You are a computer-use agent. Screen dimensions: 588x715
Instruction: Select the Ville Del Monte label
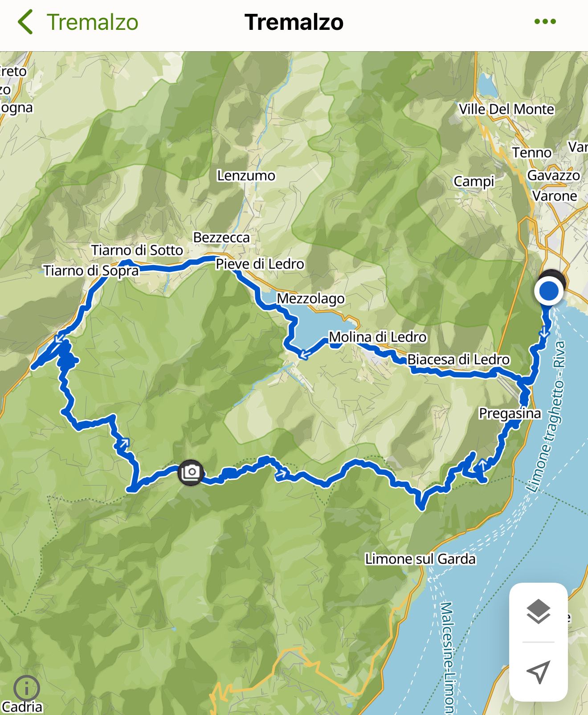pos(506,109)
